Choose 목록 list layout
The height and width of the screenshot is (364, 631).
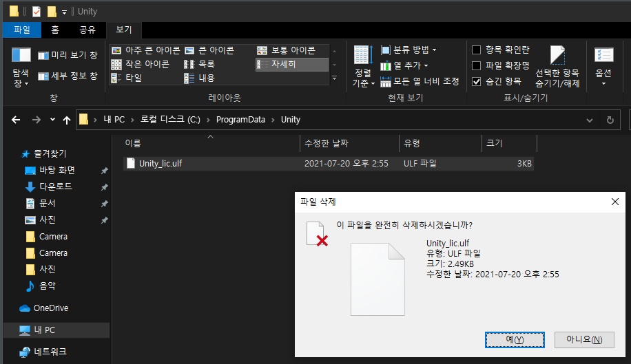pyautogui.click(x=200, y=64)
